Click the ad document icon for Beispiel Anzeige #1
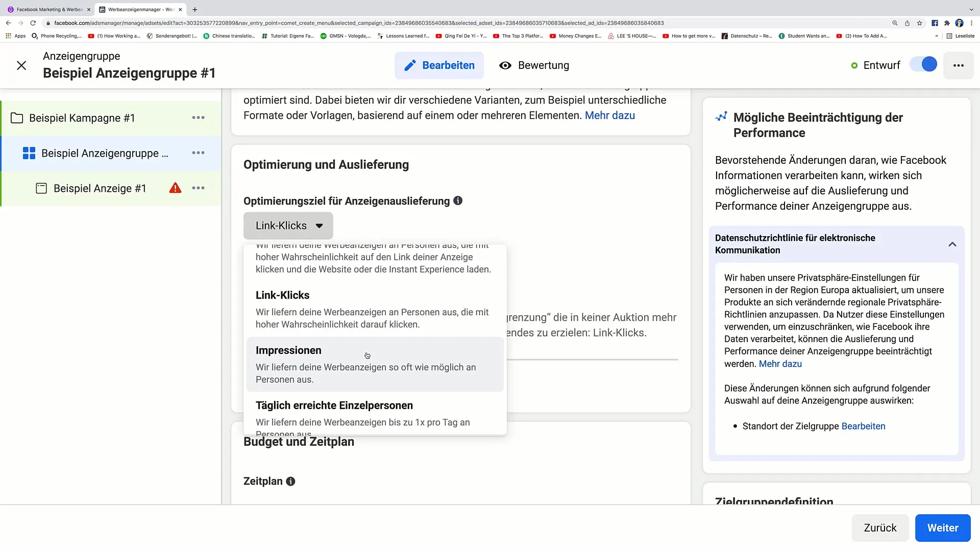This screenshot has height=551, width=980. pos(41,188)
